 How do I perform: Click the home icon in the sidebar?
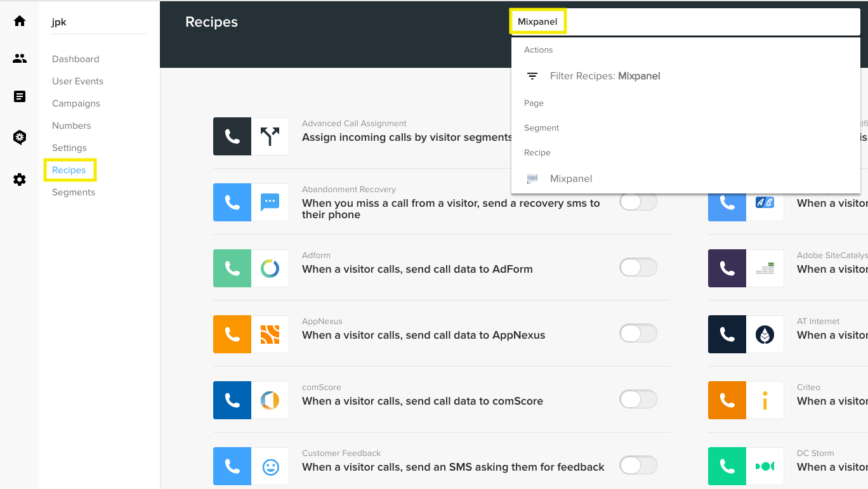click(20, 20)
